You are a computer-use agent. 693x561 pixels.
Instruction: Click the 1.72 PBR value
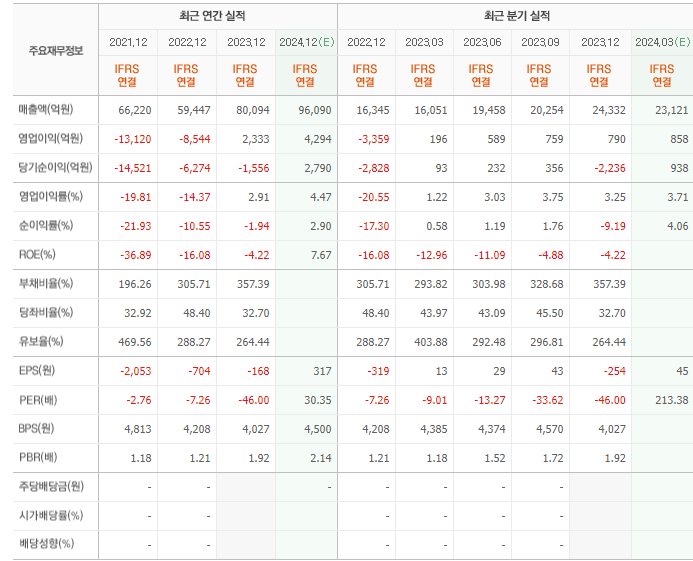(553, 458)
